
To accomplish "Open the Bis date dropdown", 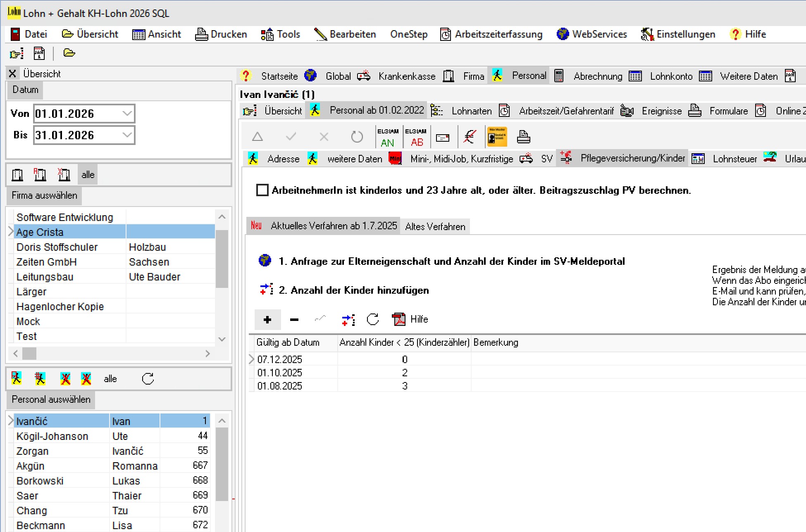I will (127, 135).
